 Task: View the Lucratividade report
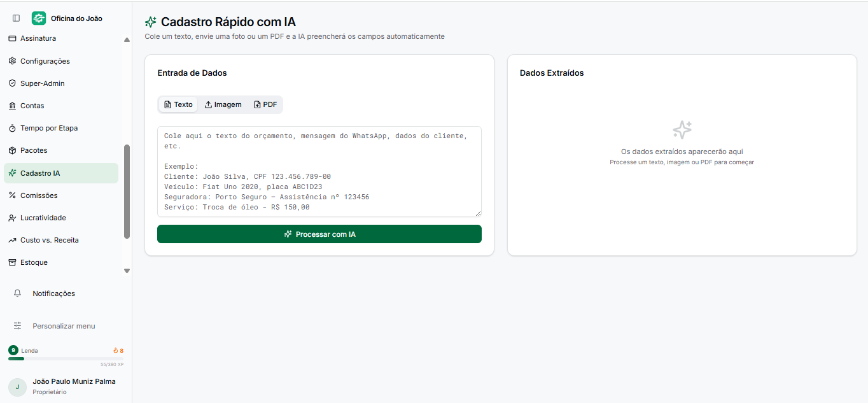coord(61,218)
